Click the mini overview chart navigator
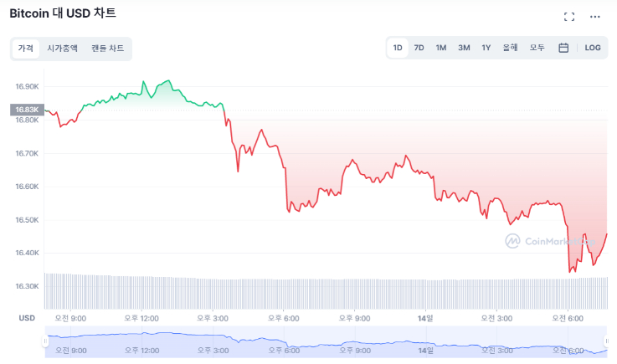The image size is (617, 364). (326, 343)
